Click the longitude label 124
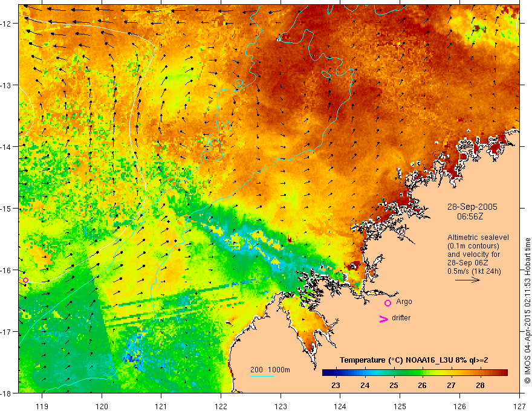This screenshot has height=411, width=532. coord(340,406)
